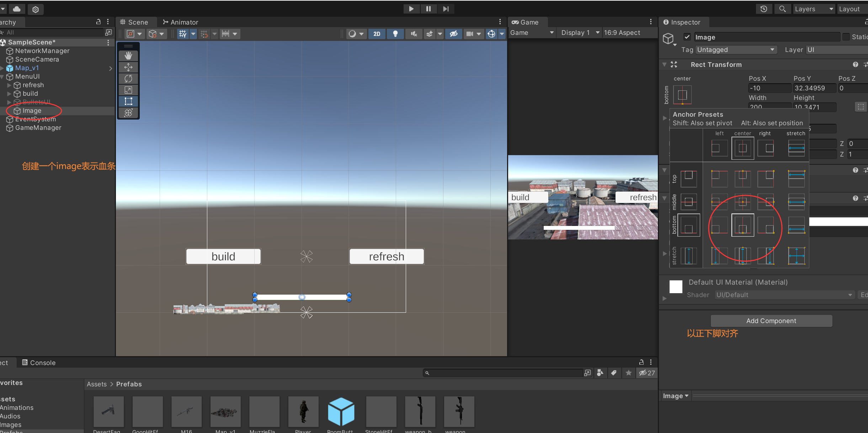Switch to the Animator tab

(x=181, y=22)
